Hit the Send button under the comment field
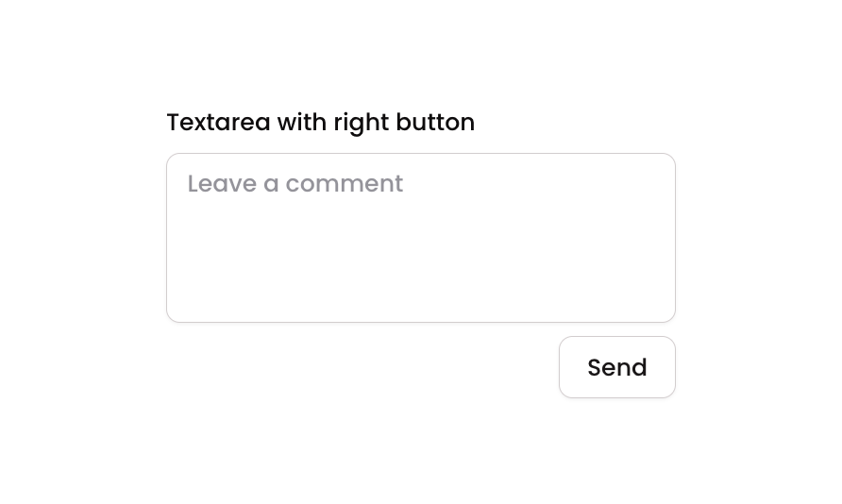842x504 pixels. coord(616,367)
